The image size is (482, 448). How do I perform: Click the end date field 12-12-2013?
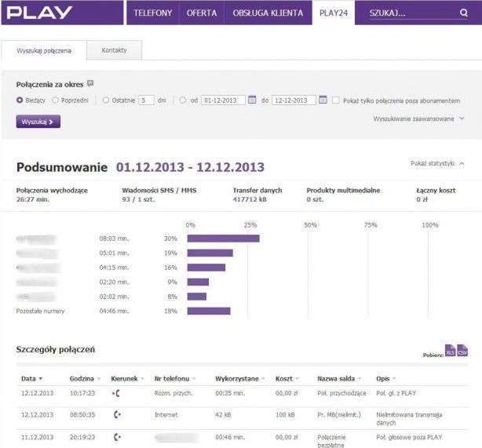coord(294,100)
